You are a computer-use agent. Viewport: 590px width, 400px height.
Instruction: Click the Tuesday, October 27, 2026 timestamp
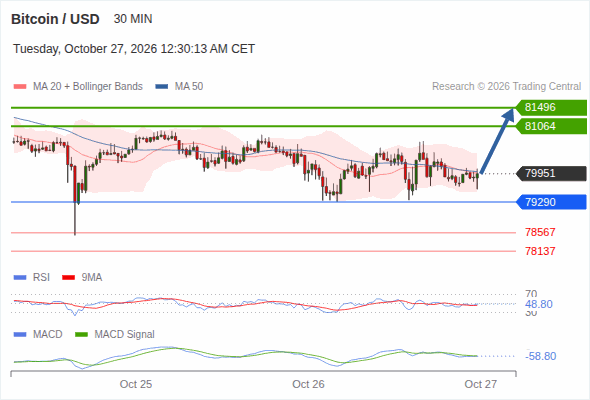134,49
